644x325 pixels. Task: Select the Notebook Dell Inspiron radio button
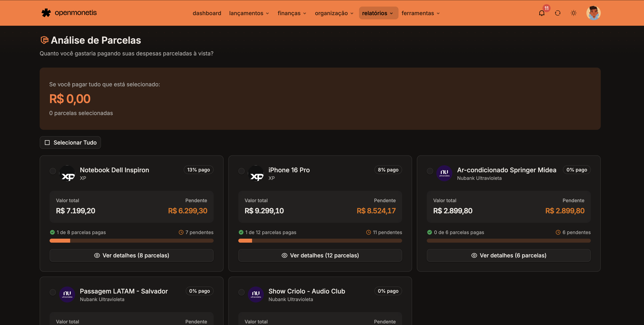pyautogui.click(x=53, y=171)
